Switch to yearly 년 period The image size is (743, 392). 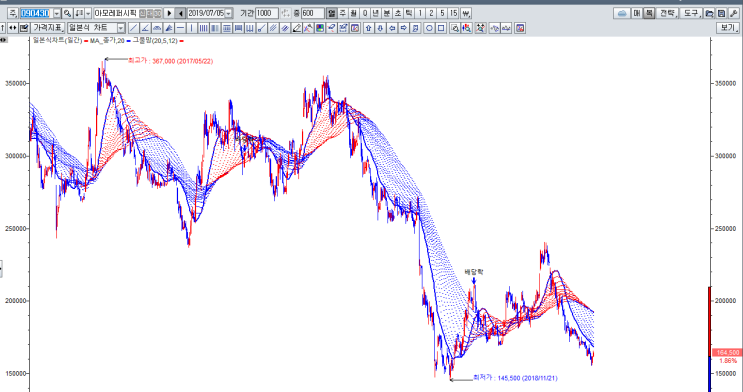375,13
